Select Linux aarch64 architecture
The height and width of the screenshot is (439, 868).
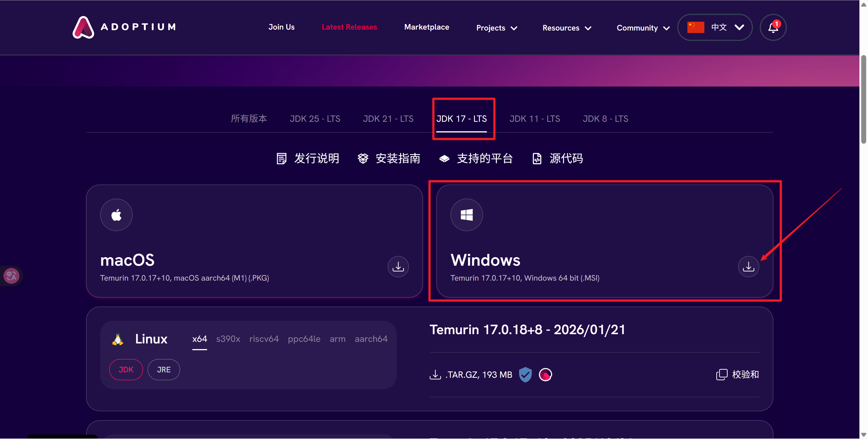pos(371,339)
